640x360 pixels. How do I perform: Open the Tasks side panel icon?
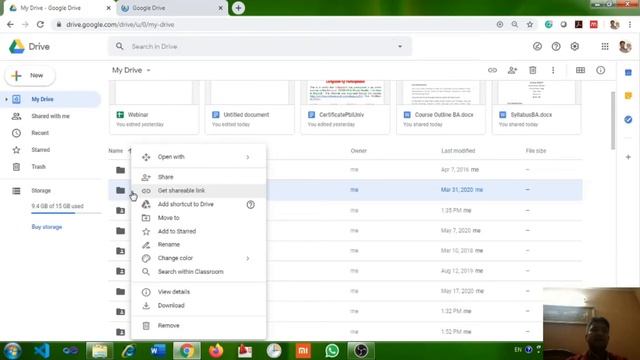(x=628, y=120)
